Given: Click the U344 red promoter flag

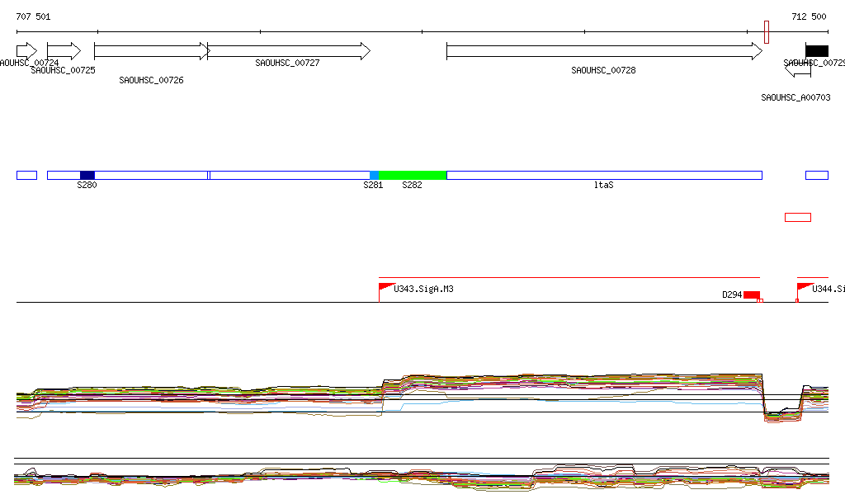Looking at the screenshot, I should point(804,287).
